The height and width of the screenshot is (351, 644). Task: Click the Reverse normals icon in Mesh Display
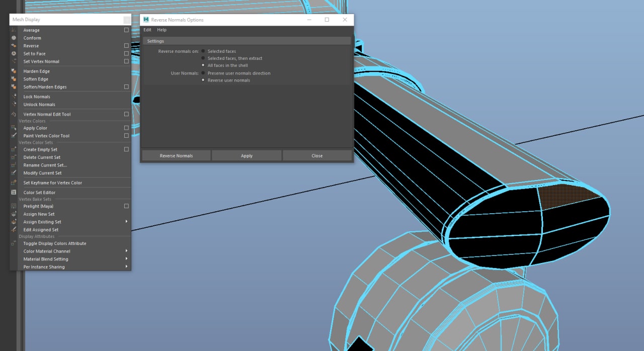14,46
